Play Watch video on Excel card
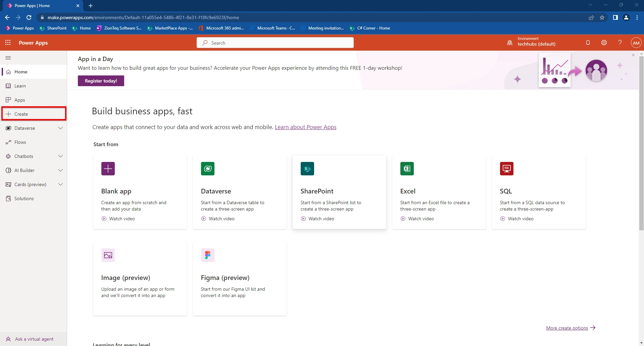Image resolution: width=644 pixels, height=346 pixels. pyautogui.click(x=417, y=219)
